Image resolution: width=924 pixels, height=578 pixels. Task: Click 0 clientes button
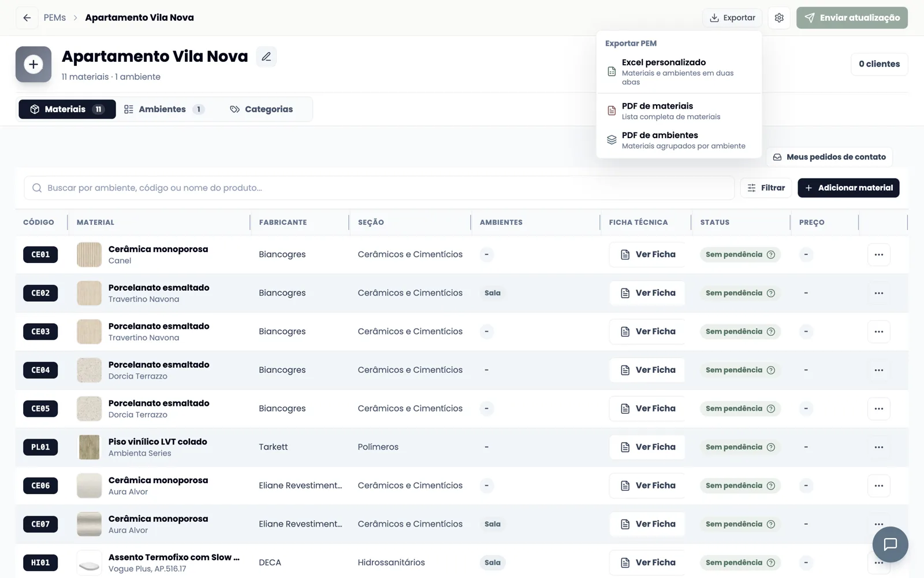(879, 64)
